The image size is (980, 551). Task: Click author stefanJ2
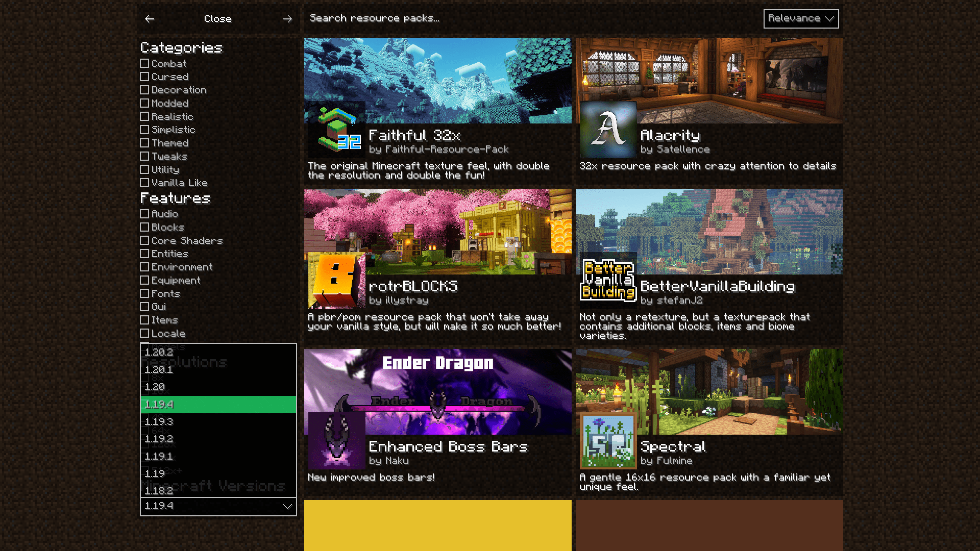click(x=679, y=300)
